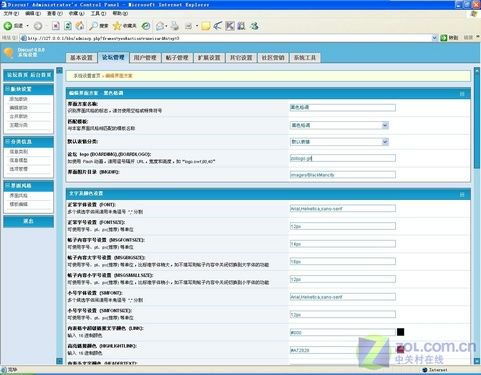Viewport: 481px width, 375px height.
Task: Open the 查看 (View) menu
Action: tap(55, 13)
